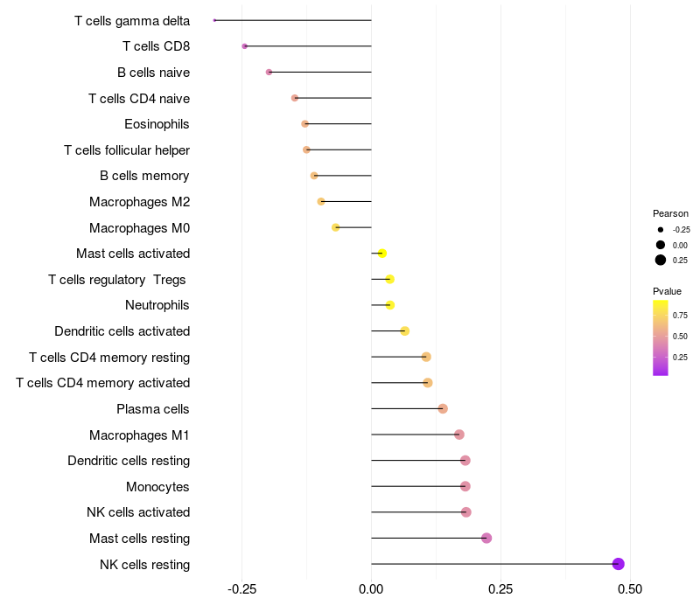Click the NK cells resting purple dot

tap(618, 564)
